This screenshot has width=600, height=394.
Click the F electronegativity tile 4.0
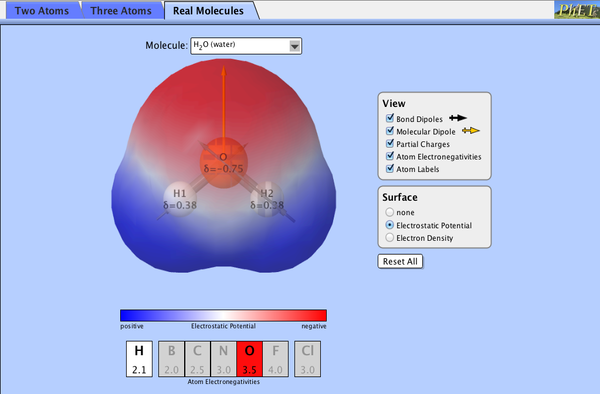[x=276, y=359]
